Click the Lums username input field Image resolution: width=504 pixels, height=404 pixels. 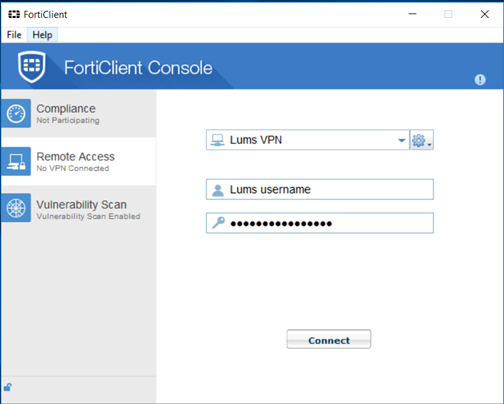[320, 189]
